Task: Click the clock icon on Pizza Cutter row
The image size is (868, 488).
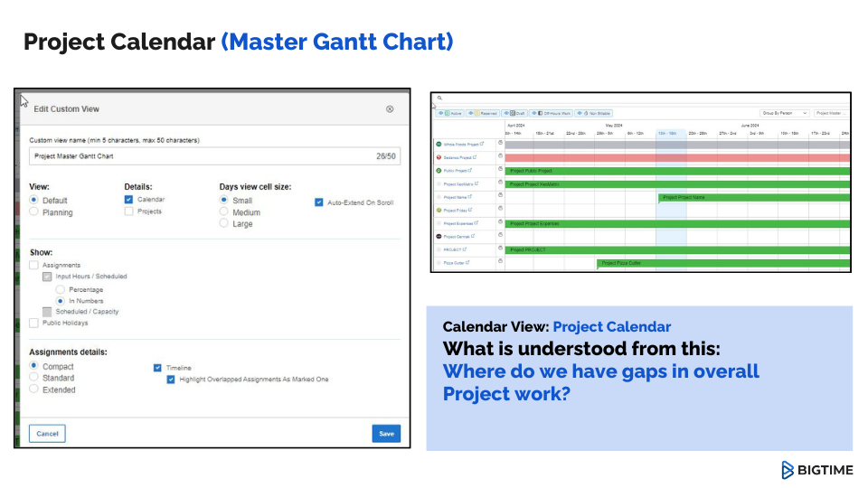Action: tap(500, 261)
